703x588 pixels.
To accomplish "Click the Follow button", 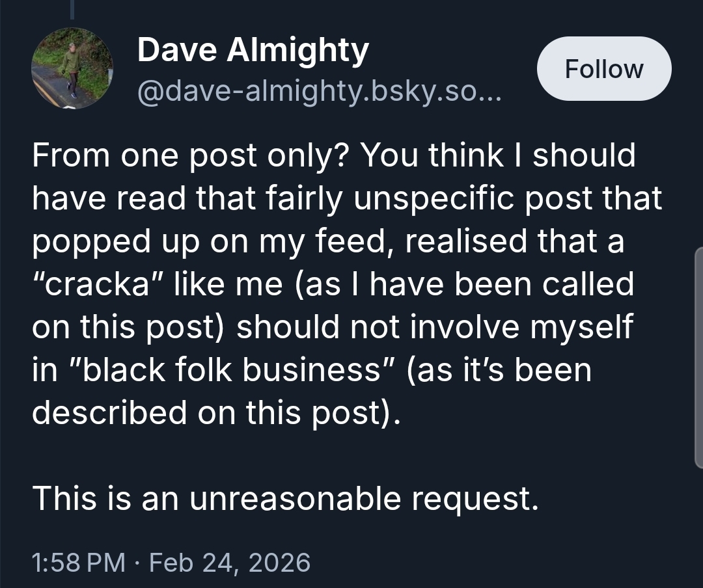I will (x=603, y=69).
